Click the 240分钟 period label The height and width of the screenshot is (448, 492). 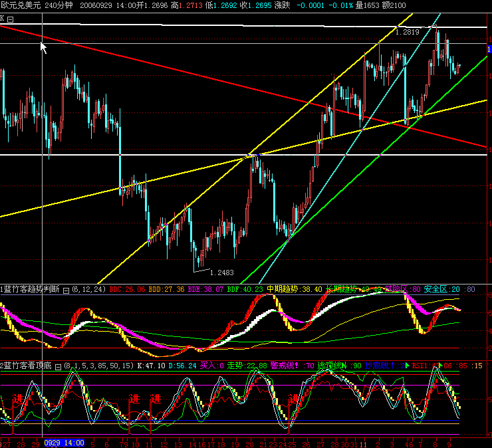59,5
